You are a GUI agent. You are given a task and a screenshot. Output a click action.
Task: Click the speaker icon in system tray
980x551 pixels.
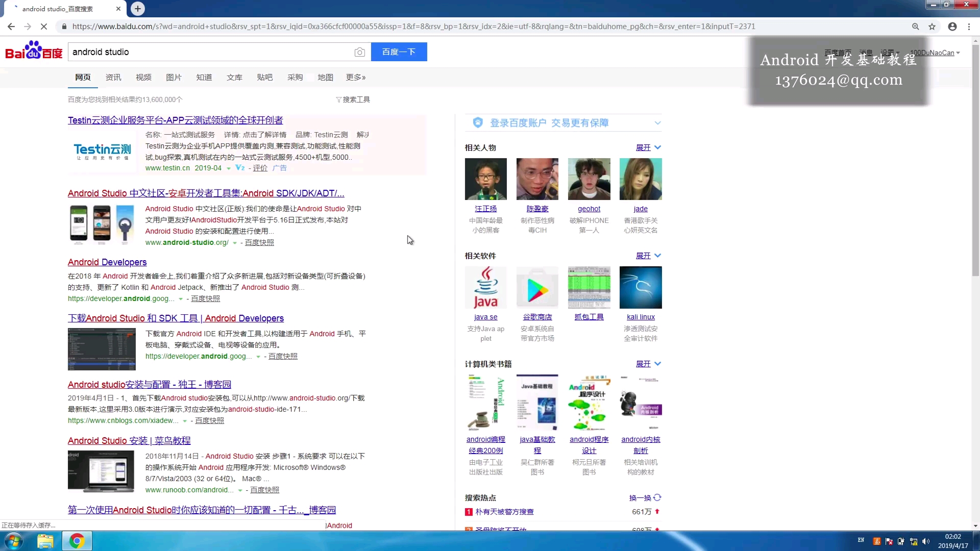point(926,542)
